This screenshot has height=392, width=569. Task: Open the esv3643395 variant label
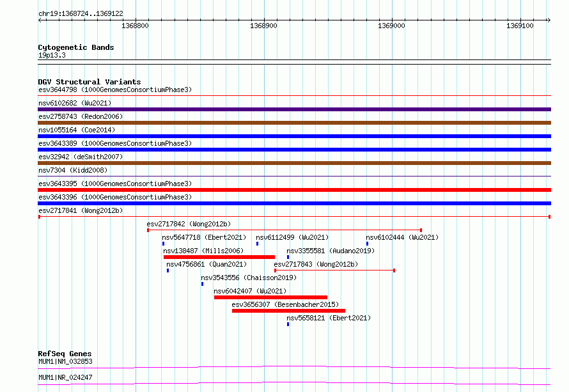point(115,184)
